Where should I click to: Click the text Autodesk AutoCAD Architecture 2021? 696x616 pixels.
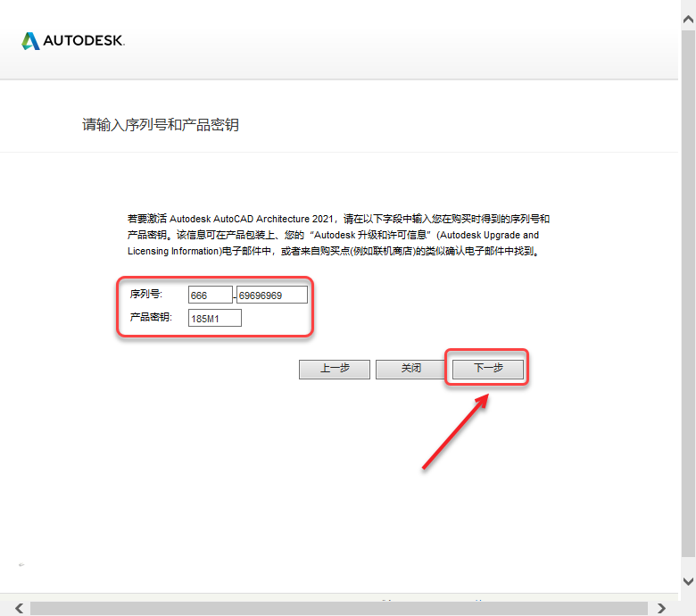point(251,219)
